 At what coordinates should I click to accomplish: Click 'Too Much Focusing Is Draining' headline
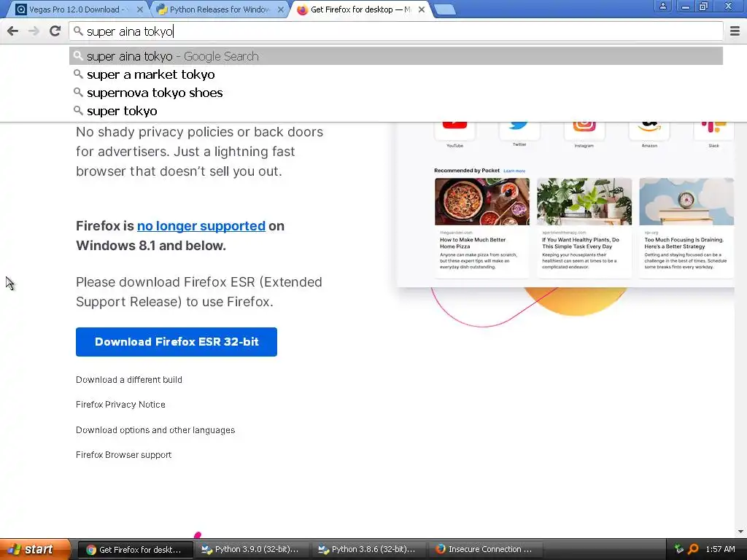[684, 243]
